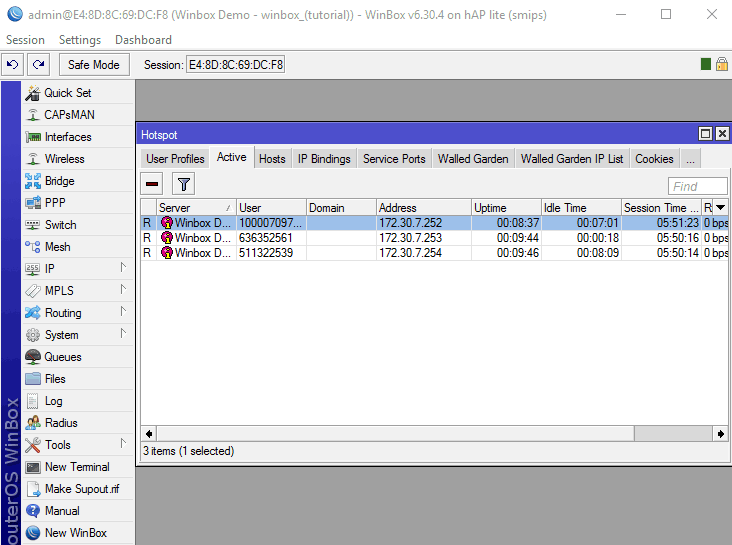Switch to Walled Garden tab
The width and height of the screenshot is (732, 545).
point(473,159)
